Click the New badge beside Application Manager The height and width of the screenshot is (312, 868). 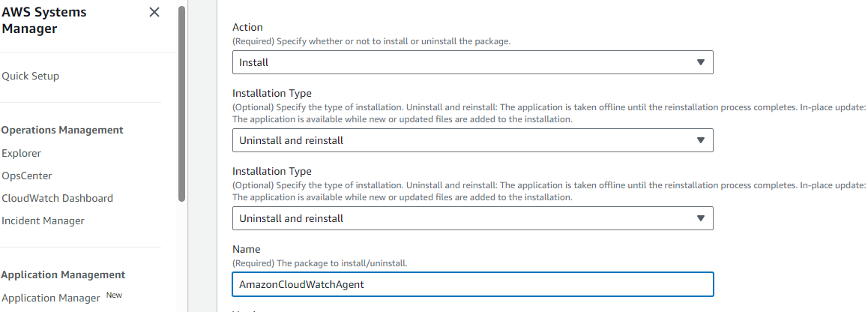[x=114, y=295]
